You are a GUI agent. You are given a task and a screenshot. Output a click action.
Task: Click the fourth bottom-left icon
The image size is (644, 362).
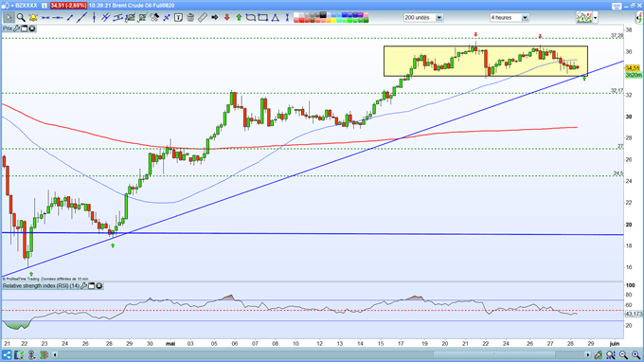coord(44,354)
